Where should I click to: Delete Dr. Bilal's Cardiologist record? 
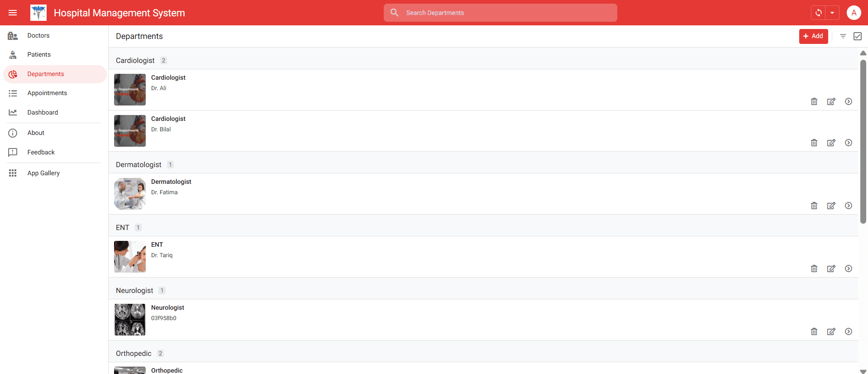pyautogui.click(x=814, y=143)
